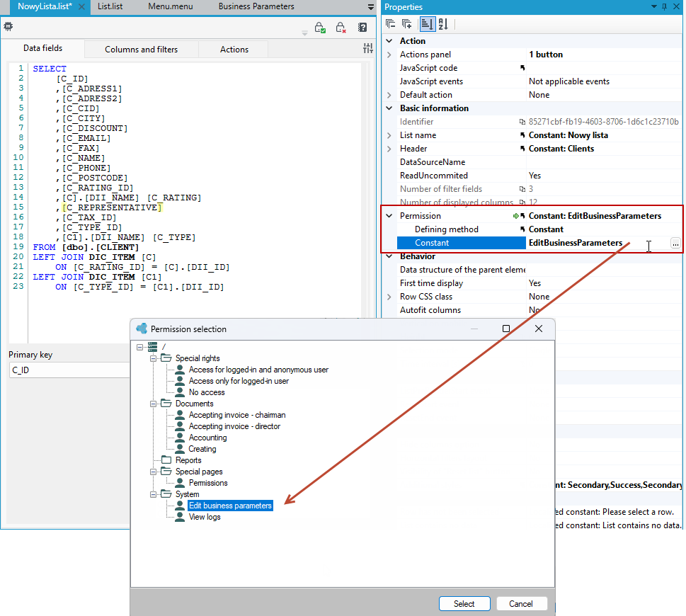
Task: Collapse all categories in Properties toolbar
Action: (x=391, y=24)
